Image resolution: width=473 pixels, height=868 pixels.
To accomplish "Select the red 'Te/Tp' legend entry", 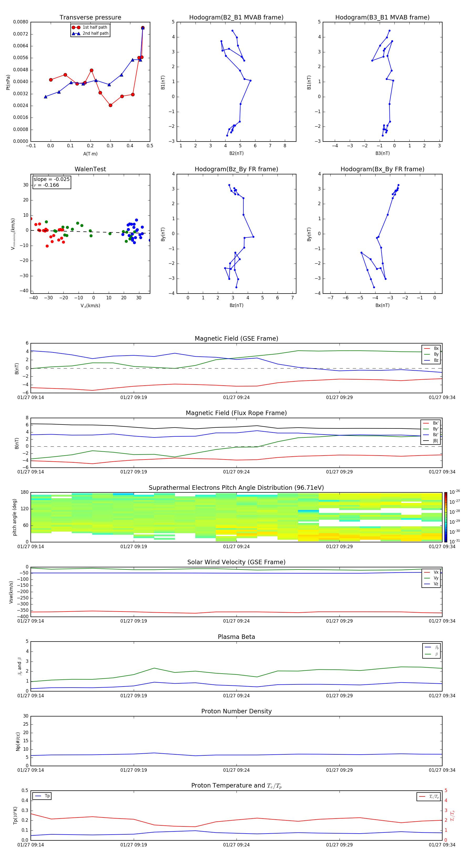I will pos(429,796).
